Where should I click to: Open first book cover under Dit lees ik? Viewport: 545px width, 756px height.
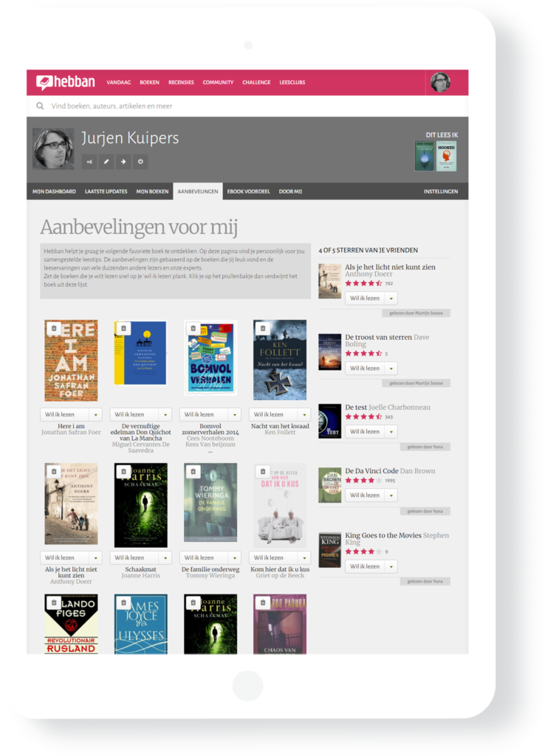[425, 157]
